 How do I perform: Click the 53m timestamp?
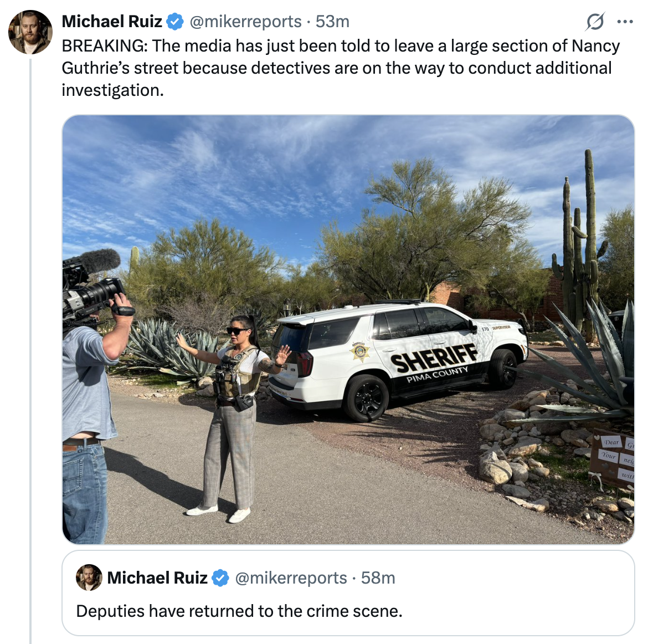[x=332, y=22]
